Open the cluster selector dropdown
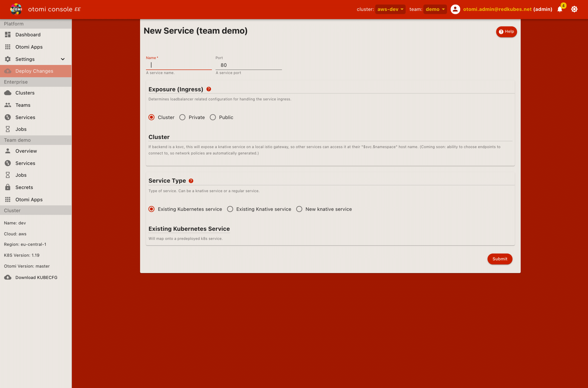Image resolution: width=588 pixels, height=388 pixels. [390, 9]
